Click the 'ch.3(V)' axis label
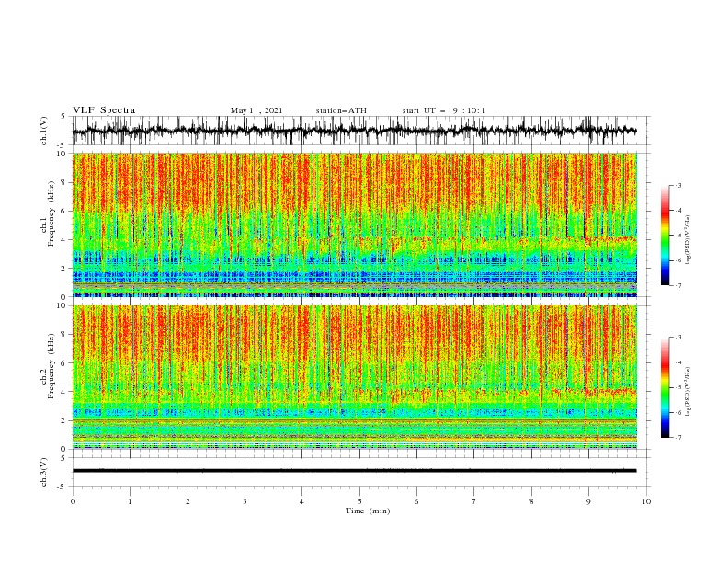Image resolution: width=728 pixels, height=563 pixels. (44, 472)
